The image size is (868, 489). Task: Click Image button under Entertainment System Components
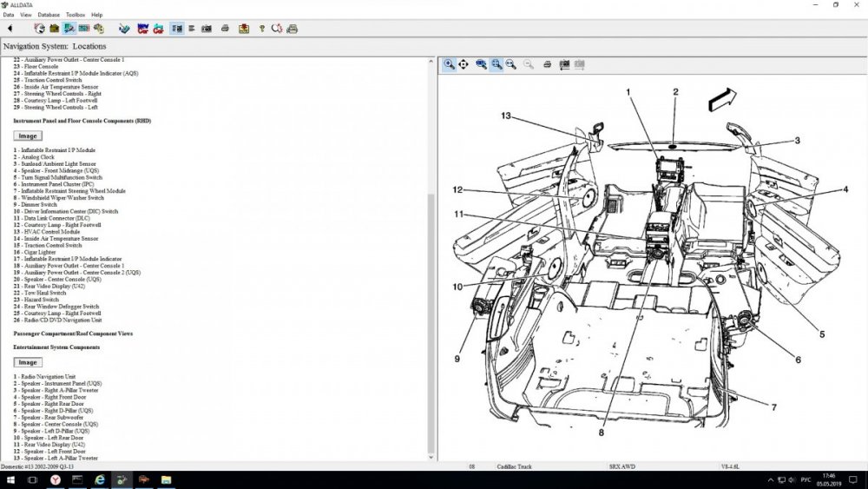(27, 362)
